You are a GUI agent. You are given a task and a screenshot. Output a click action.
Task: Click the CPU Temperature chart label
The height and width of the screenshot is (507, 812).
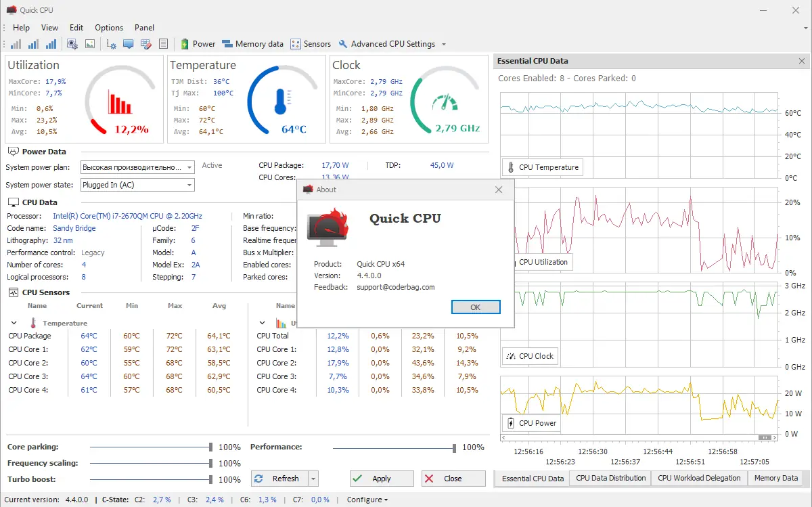click(542, 167)
